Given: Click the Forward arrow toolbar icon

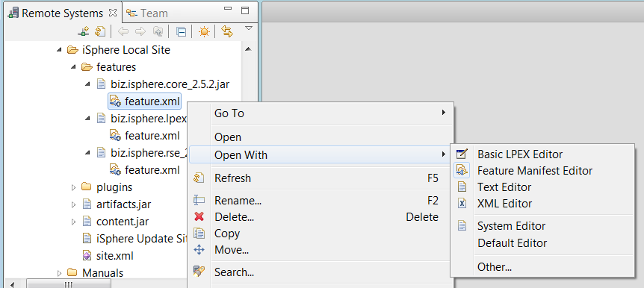Looking at the screenshot, I should 140,31.
